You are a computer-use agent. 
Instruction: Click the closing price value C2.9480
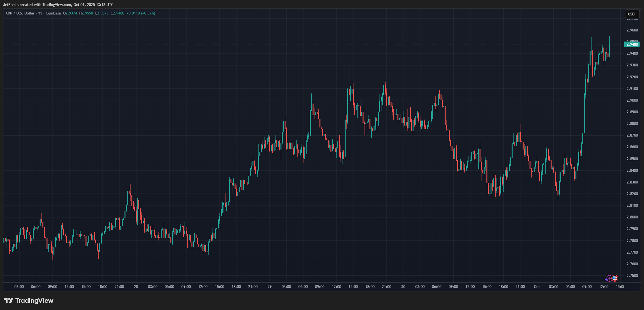coord(117,13)
